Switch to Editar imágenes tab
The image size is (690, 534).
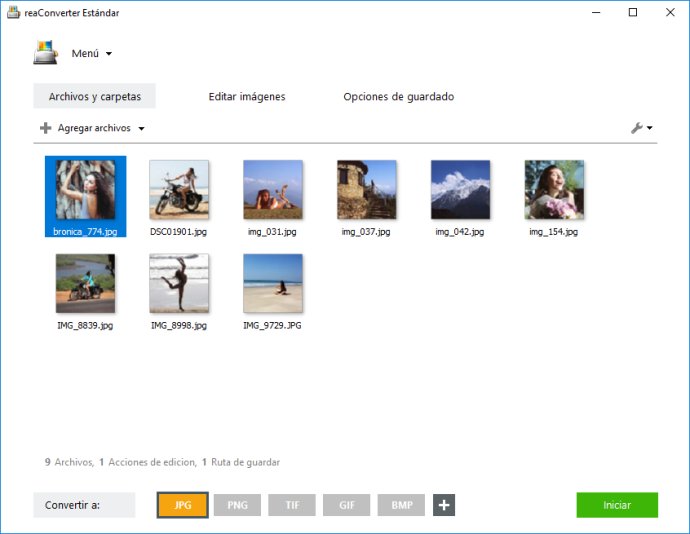(x=247, y=96)
